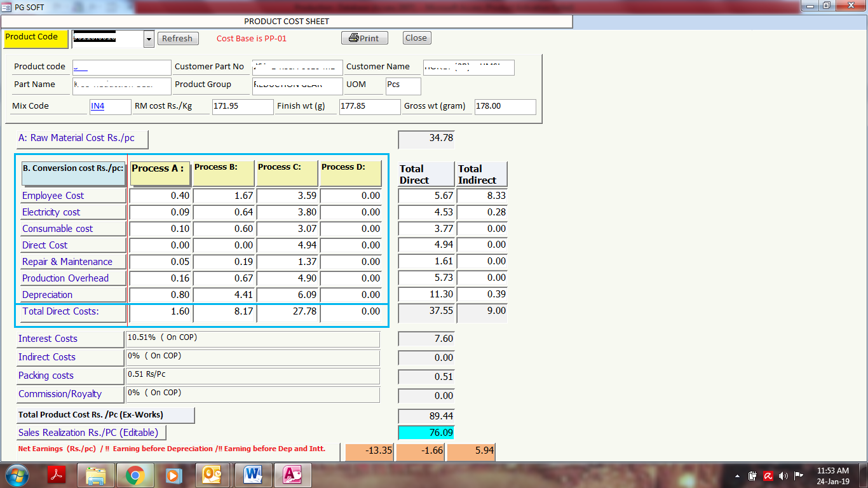
Task: Open the Windows Start menu
Action: point(16,475)
